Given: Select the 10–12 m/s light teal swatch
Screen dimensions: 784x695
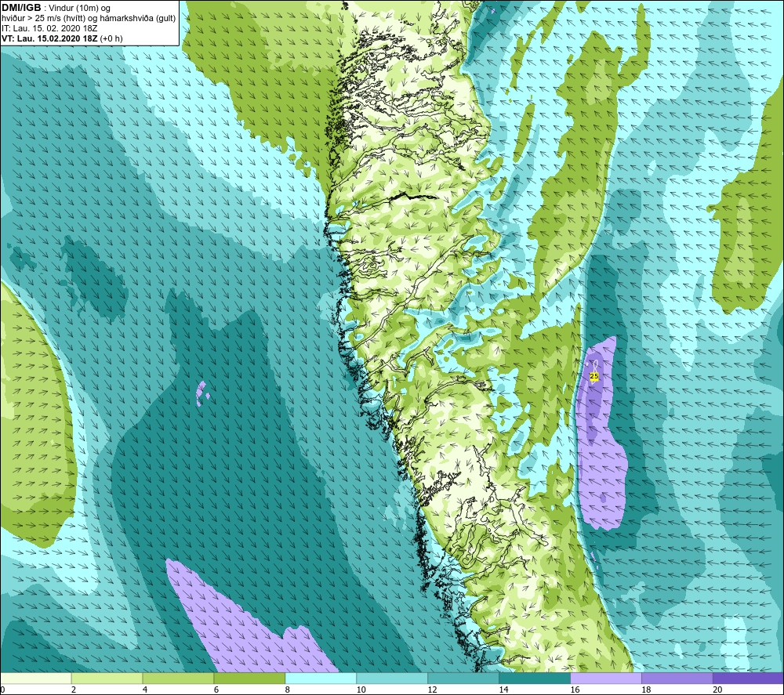Looking at the screenshot, I should pyautogui.click(x=392, y=679).
